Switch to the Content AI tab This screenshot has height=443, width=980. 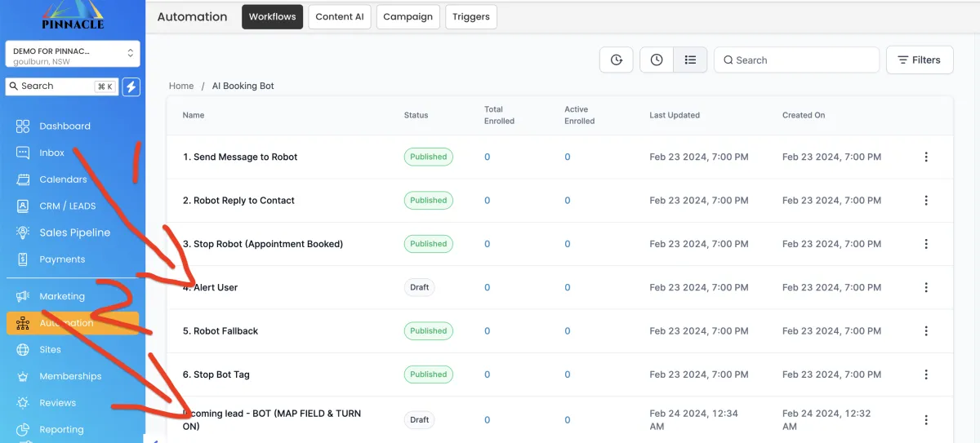tap(340, 17)
